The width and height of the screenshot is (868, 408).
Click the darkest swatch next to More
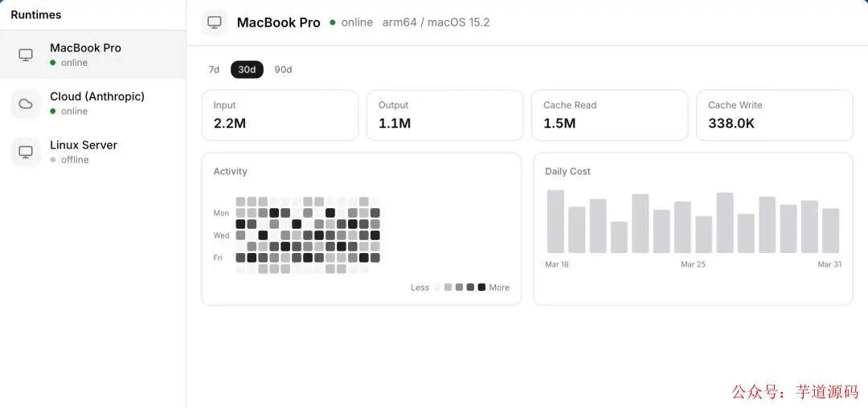[481, 288]
